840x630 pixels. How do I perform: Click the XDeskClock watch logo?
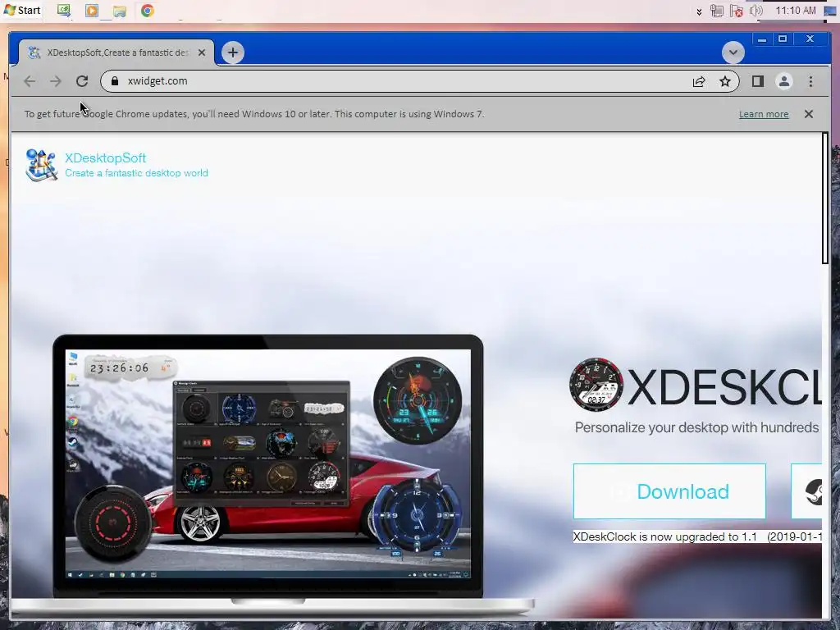coord(596,385)
